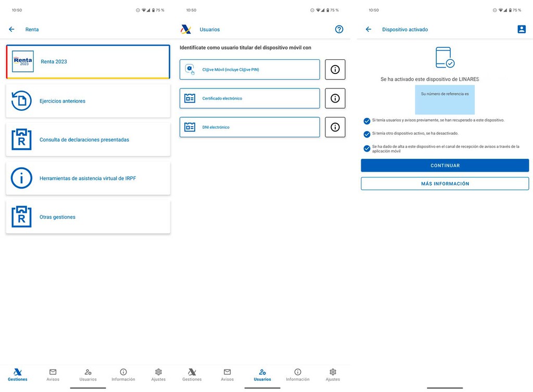
Task: Switch to Avisos tab in left screen
Action: coord(53,375)
